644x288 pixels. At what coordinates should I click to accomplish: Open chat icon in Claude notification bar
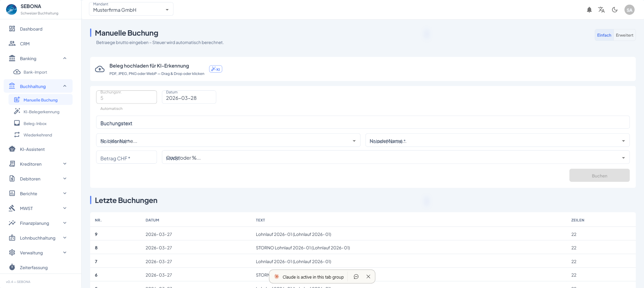click(x=356, y=277)
